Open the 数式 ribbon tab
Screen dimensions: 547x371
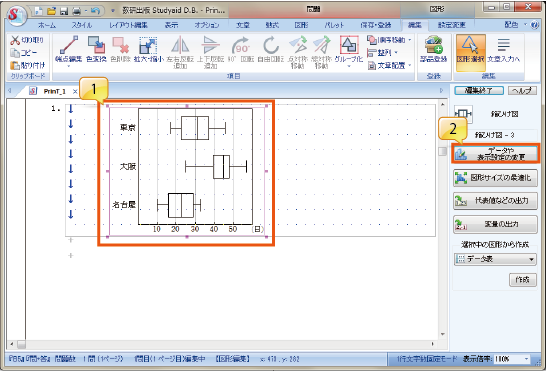(x=272, y=25)
